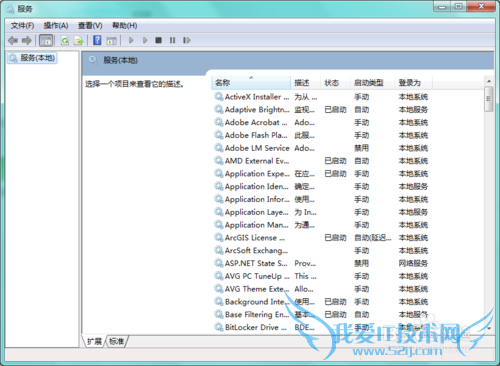Sort by the 描述 column header

[x=305, y=83]
